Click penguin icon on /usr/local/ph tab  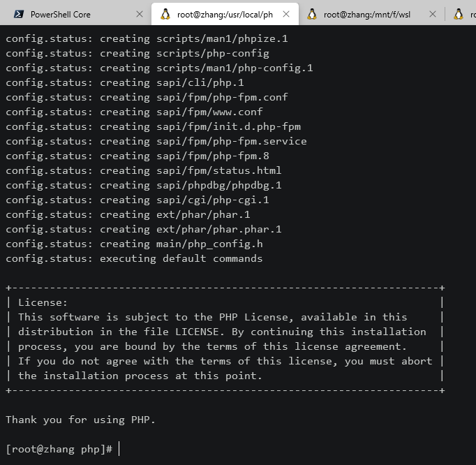click(165, 14)
